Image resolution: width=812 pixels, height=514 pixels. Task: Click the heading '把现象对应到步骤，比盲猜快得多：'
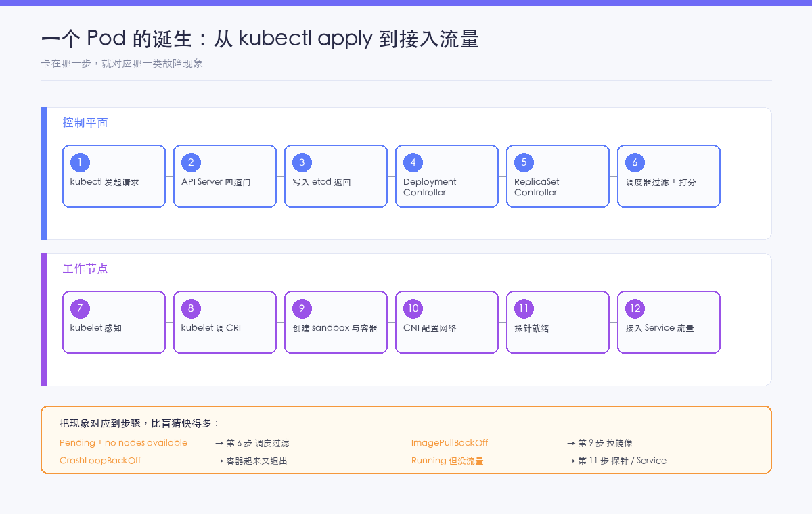pyautogui.click(x=140, y=423)
